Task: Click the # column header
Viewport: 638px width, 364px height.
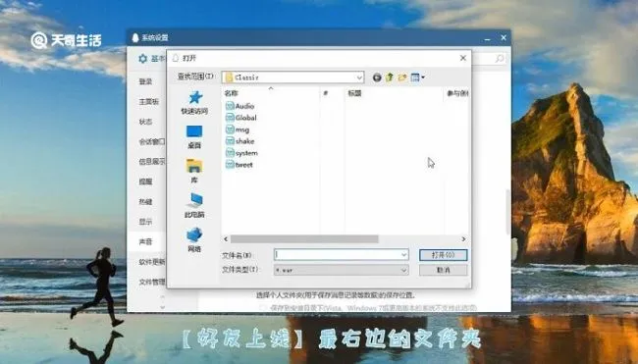Action: pos(326,93)
